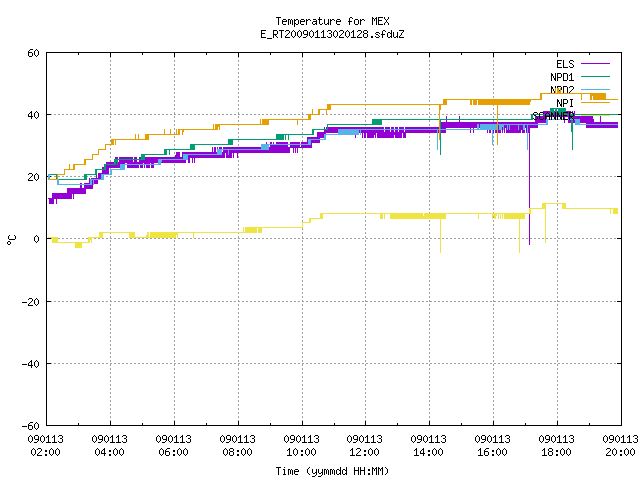
Task: Click the chart title 'Temperature for MEX'
Action: pos(332,21)
